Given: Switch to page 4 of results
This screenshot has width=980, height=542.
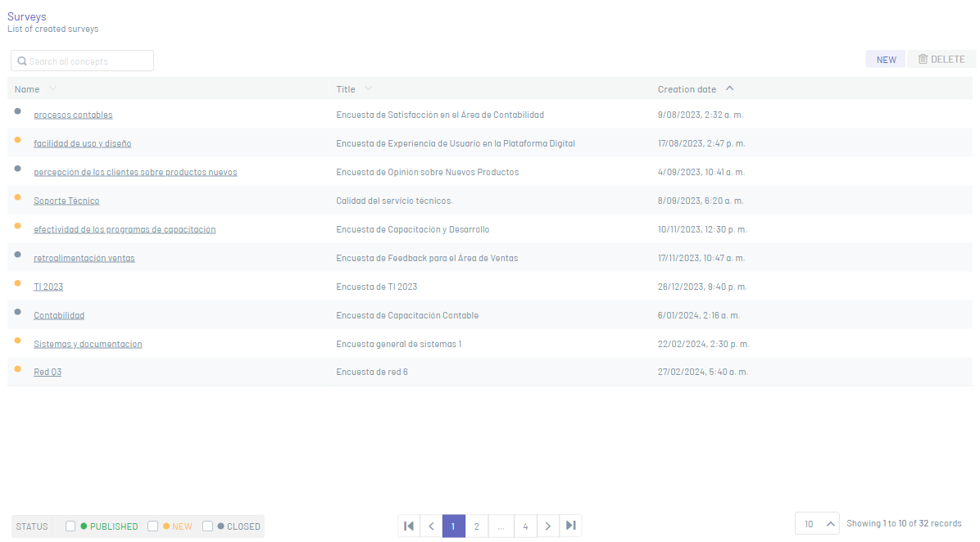Looking at the screenshot, I should pyautogui.click(x=525, y=526).
